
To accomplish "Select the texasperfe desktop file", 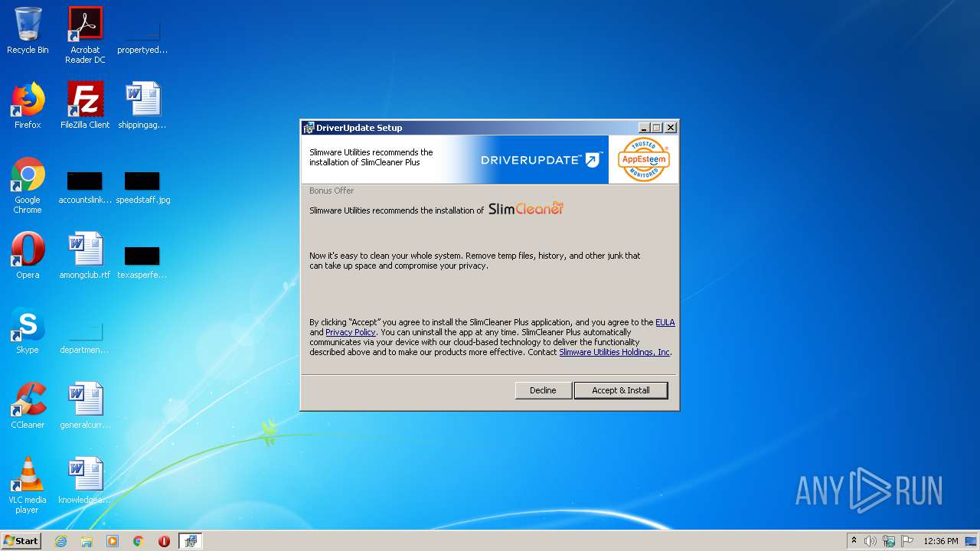I will (x=142, y=260).
